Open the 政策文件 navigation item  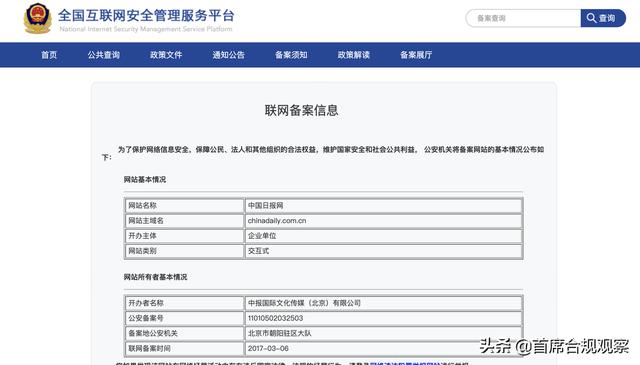(166, 55)
